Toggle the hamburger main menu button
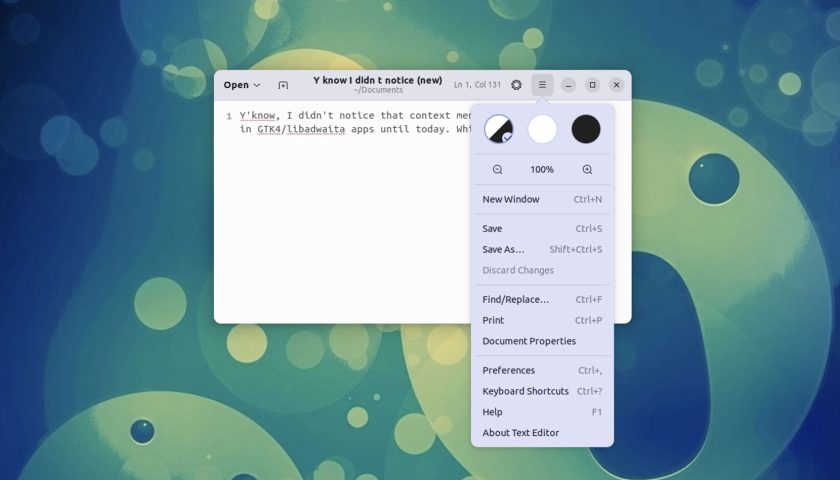Viewport: 840px width, 480px height. point(542,85)
